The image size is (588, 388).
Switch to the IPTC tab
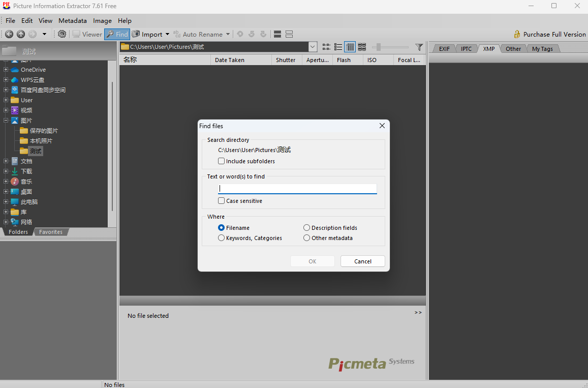(x=466, y=49)
